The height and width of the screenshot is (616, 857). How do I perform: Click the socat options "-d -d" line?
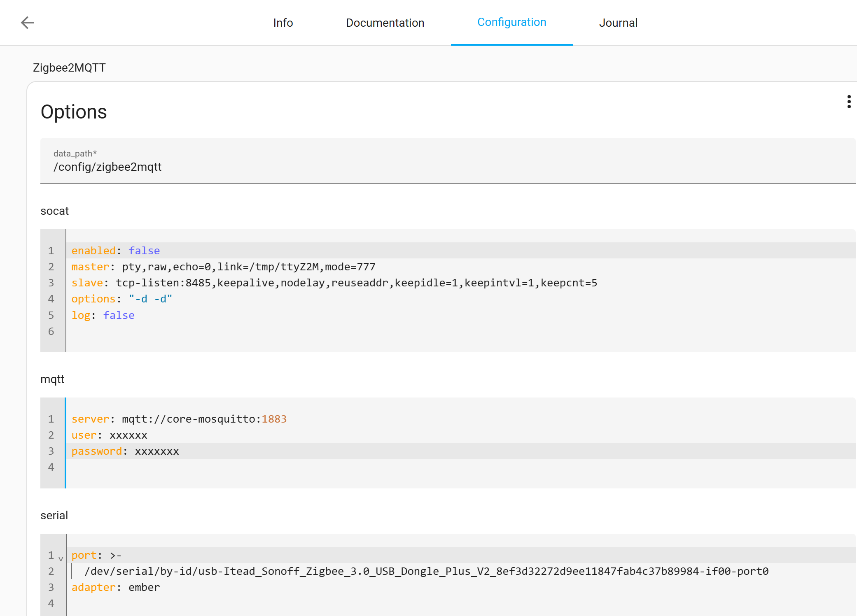[x=461, y=299]
